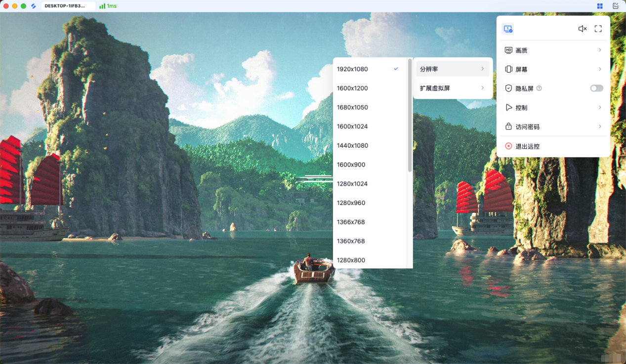Viewport: 626px width, 364px height.
Task: Expand the 屏幕 submenu arrow
Action: tap(600, 69)
